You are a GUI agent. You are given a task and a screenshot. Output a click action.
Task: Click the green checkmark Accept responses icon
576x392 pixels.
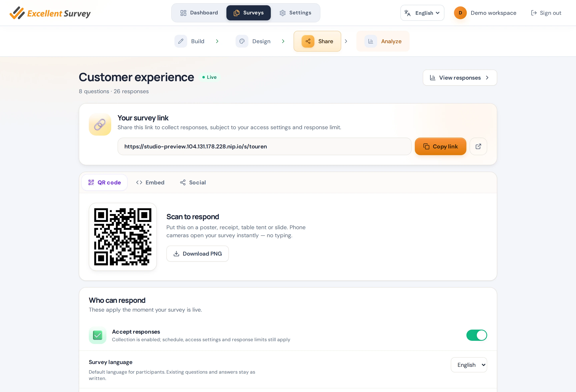pyautogui.click(x=97, y=335)
